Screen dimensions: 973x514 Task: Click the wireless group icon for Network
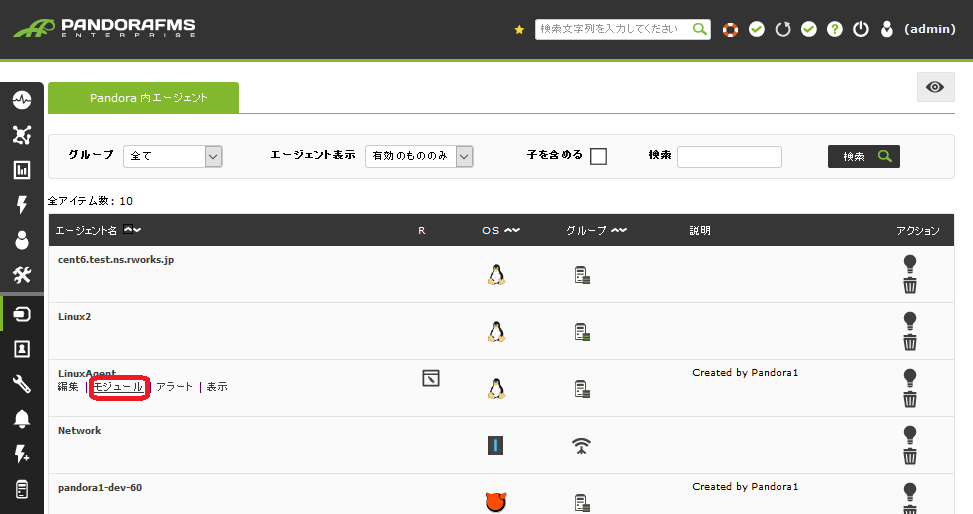click(581, 446)
